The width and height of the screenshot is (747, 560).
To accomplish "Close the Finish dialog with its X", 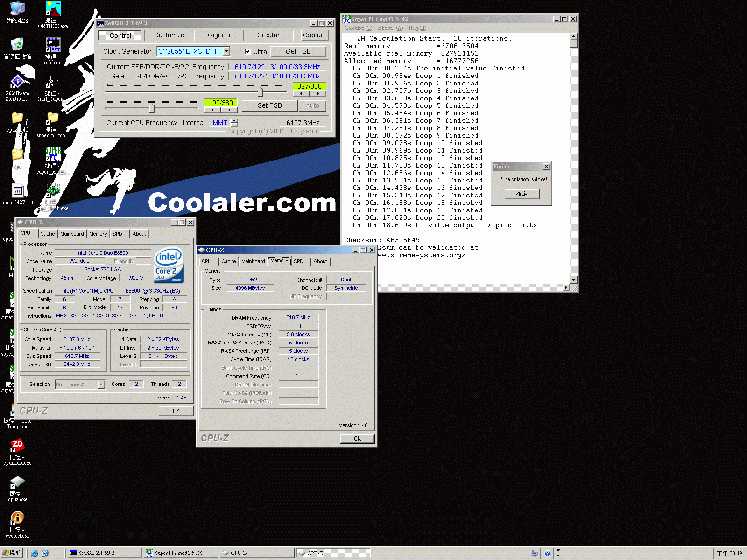I will [546, 167].
